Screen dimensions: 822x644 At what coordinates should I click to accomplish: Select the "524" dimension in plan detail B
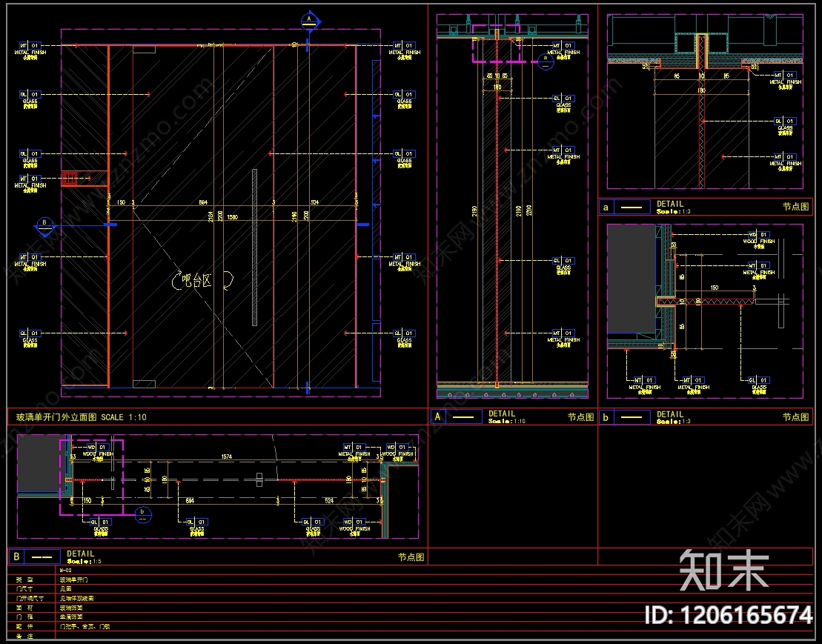click(x=329, y=501)
